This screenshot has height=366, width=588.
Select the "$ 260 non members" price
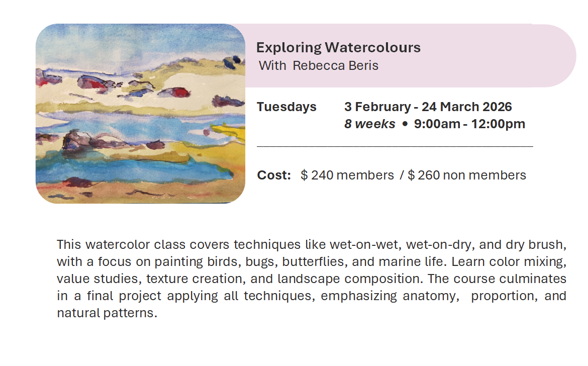(x=467, y=175)
